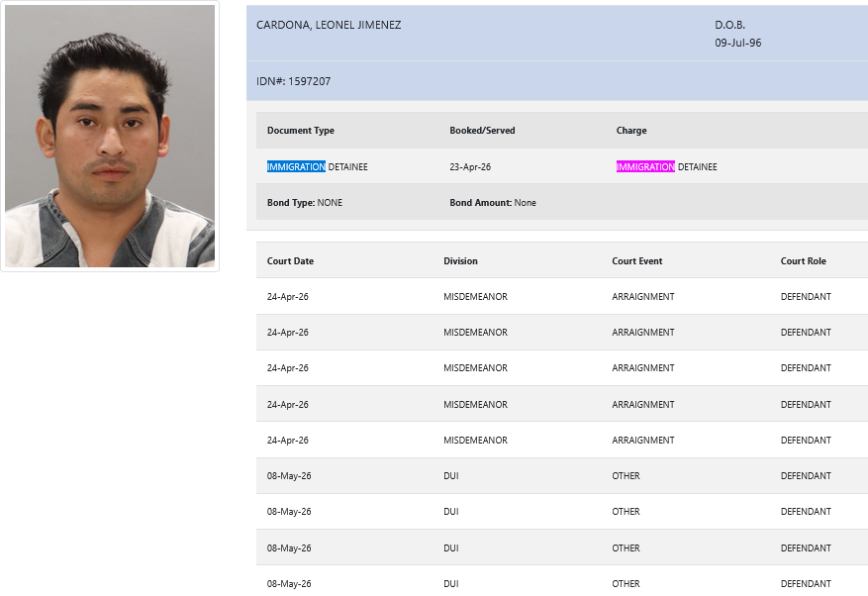Click the Bond Type: NONE field
Viewport: 868px width, 596px height.
click(305, 203)
